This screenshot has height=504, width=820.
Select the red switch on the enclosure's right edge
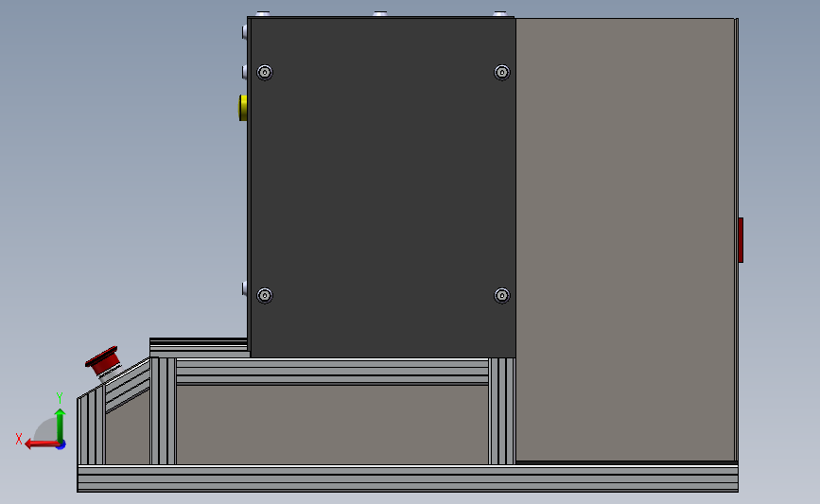[x=741, y=240]
